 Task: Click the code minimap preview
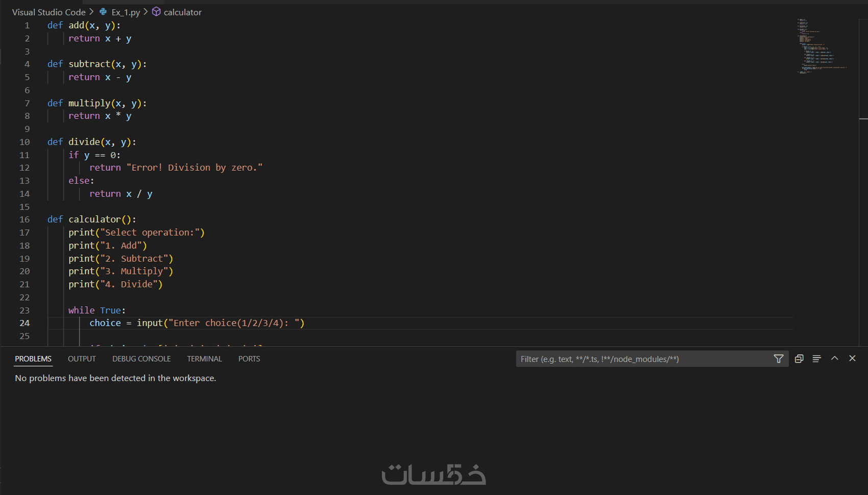click(x=822, y=46)
